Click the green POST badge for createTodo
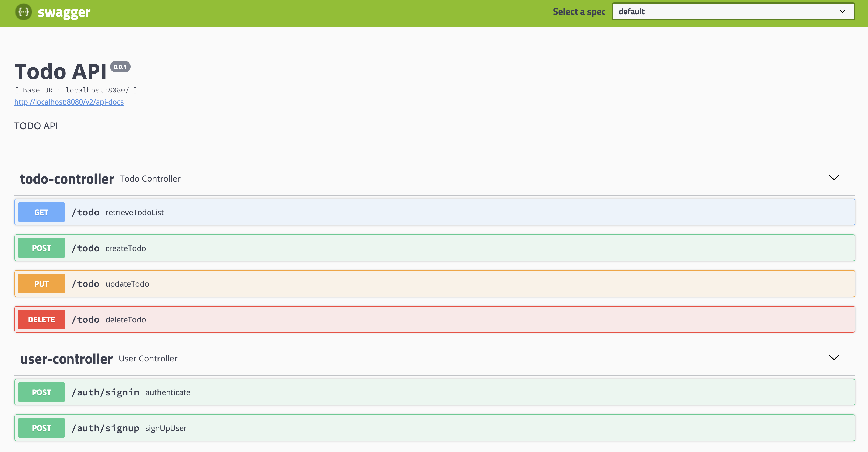 pyautogui.click(x=41, y=248)
